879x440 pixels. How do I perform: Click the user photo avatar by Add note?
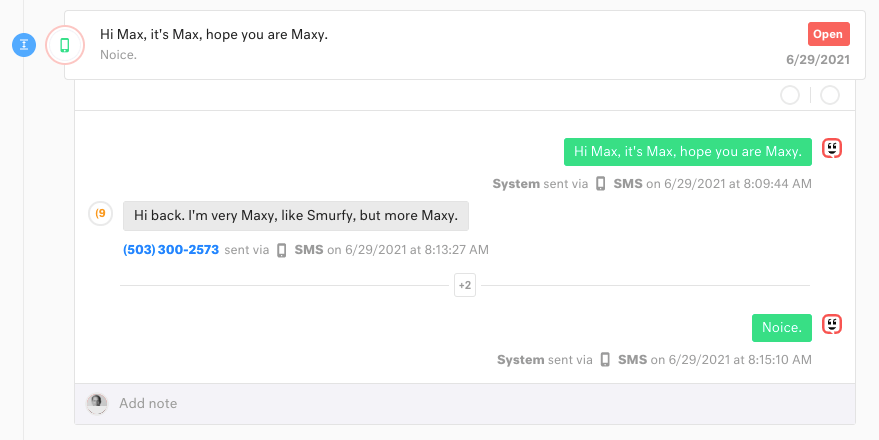(96, 404)
